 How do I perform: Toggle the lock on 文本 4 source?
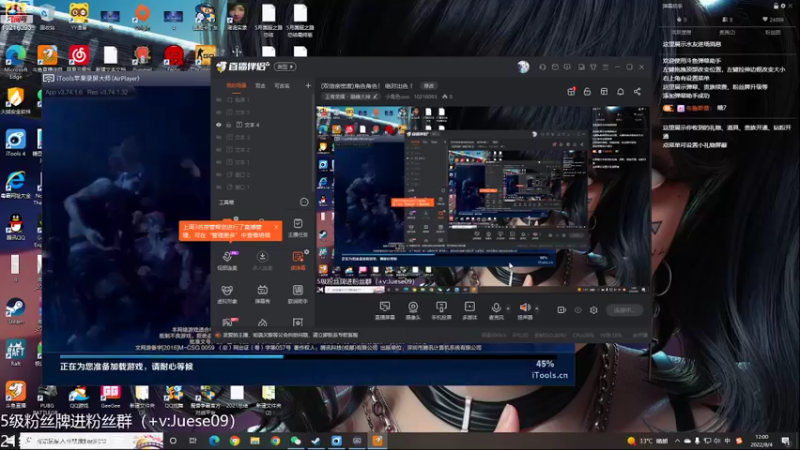229,125
